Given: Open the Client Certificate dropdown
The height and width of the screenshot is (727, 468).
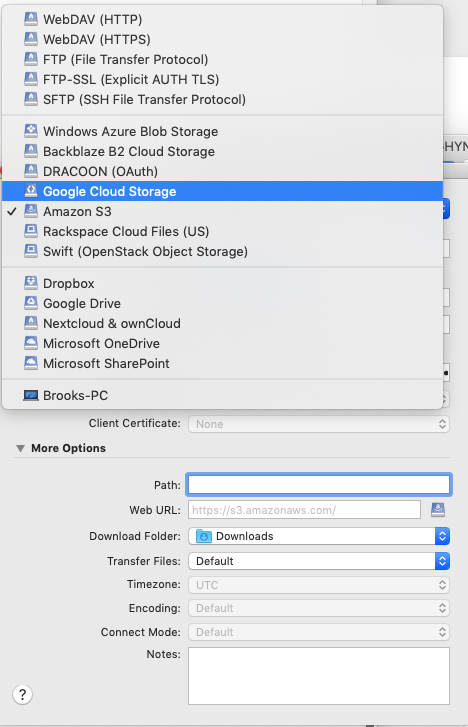Looking at the screenshot, I should coord(319,424).
